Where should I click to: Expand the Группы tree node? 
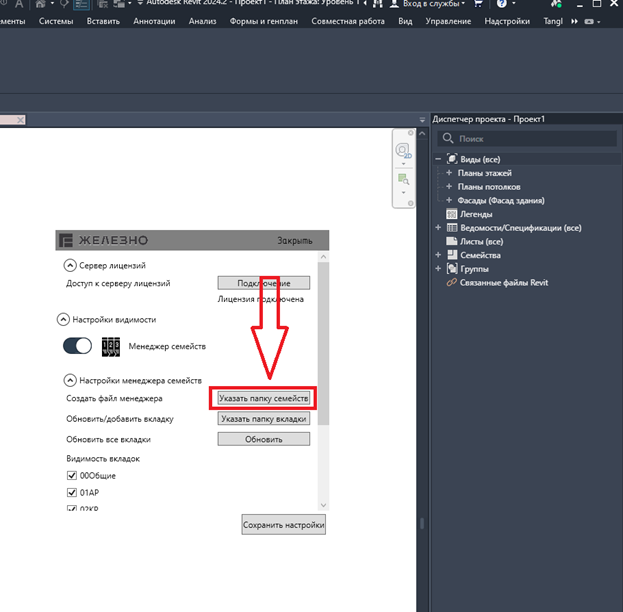tap(438, 269)
